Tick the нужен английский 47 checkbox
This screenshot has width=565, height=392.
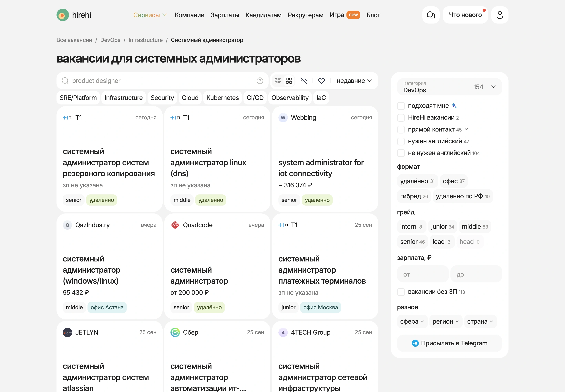[x=401, y=141]
